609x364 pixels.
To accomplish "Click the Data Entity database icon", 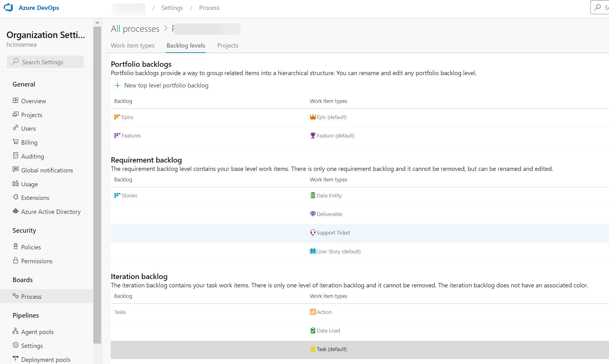I will 313,196.
